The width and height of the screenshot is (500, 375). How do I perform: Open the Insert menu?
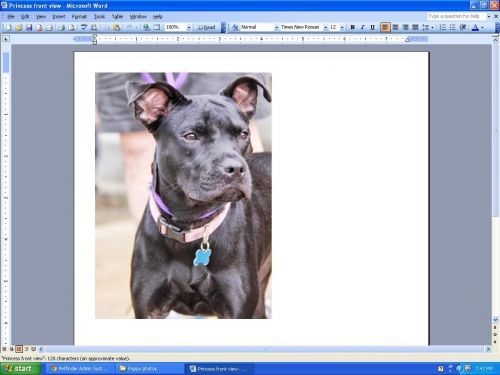click(x=59, y=16)
